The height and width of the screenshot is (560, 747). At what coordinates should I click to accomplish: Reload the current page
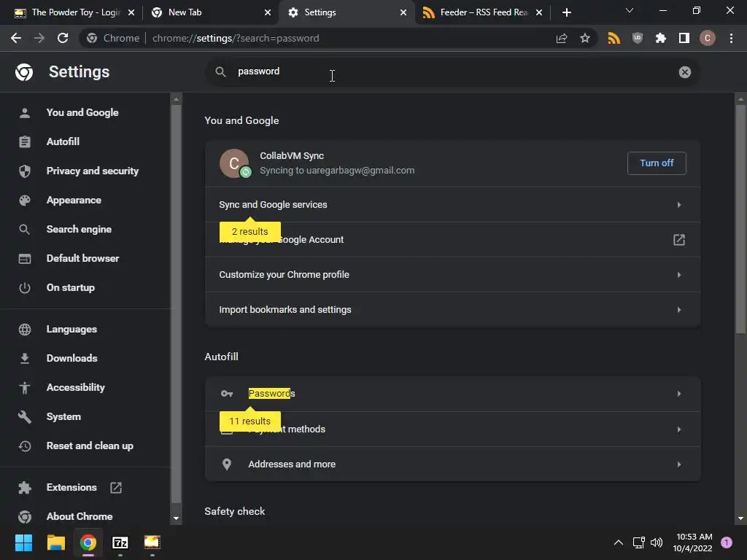pyautogui.click(x=63, y=38)
